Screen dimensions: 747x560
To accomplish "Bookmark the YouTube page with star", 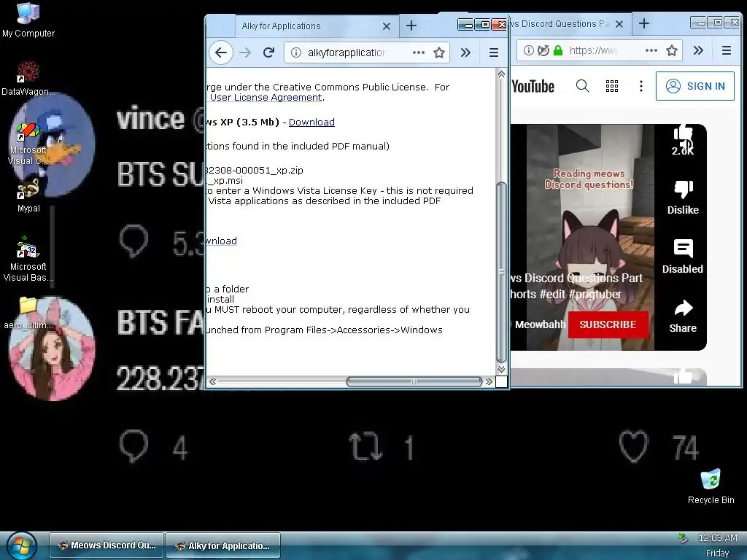I will pyautogui.click(x=672, y=50).
